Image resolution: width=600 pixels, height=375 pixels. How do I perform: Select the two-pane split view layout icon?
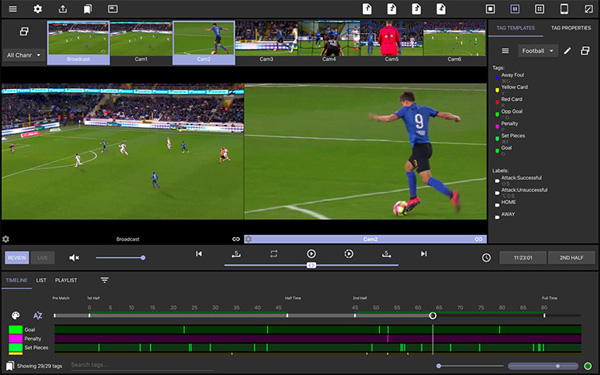coord(515,9)
